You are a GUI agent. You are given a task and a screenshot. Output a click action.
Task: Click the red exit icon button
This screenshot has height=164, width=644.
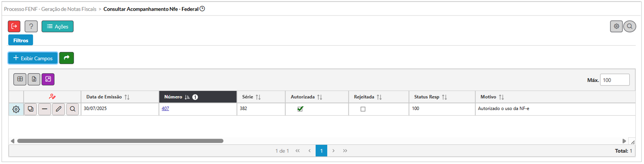(x=14, y=27)
